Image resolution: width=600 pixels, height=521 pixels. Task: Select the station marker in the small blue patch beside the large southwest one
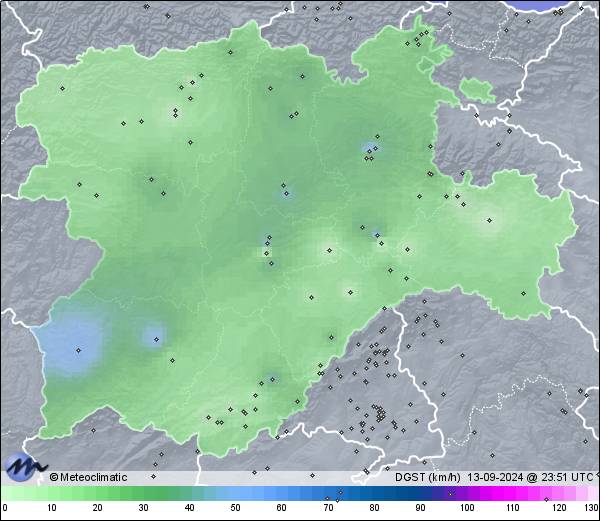click(156, 339)
